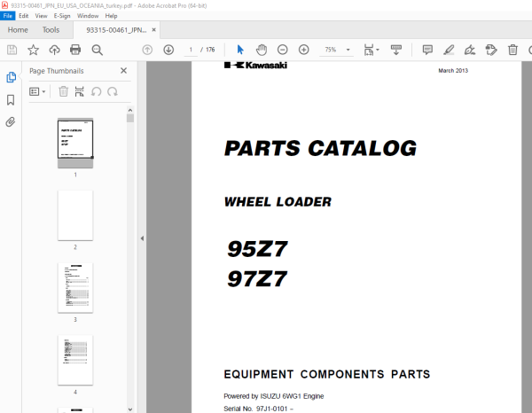Zoom out with minus icon

pos(282,50)
